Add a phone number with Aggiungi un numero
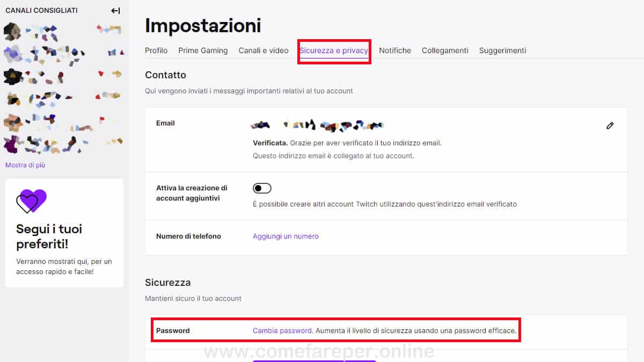Viewport: 644px width, 362px height. pyautogui.click(x=286, y=236)
